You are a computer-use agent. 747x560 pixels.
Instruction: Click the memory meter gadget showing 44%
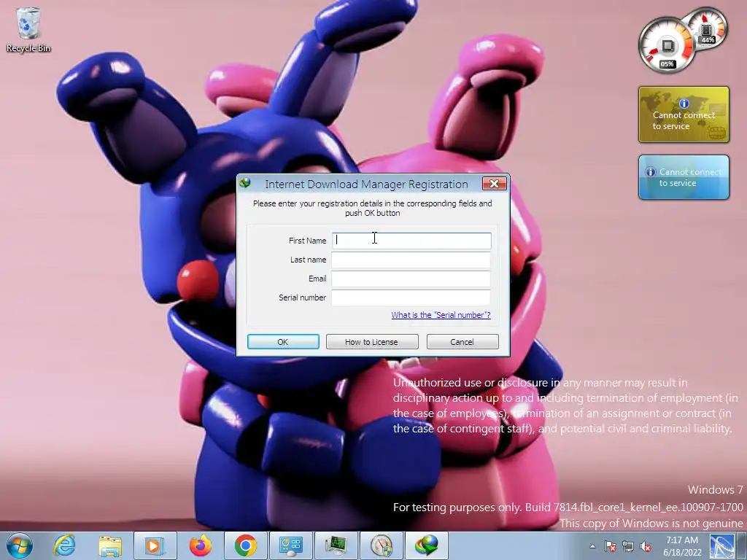pyautogui.click(x=706, y=28)
